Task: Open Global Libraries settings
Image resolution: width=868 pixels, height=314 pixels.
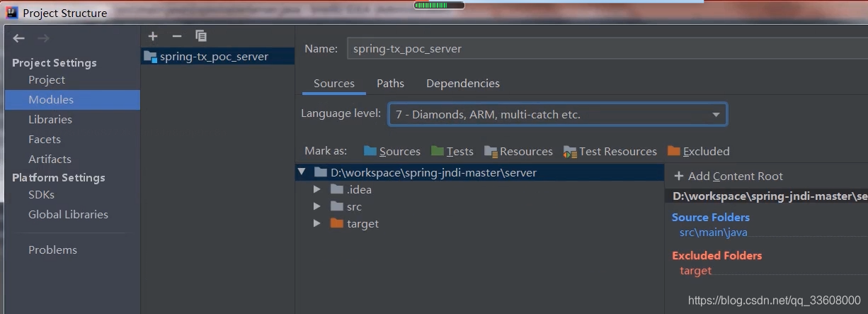Action: tap(68, 215)
